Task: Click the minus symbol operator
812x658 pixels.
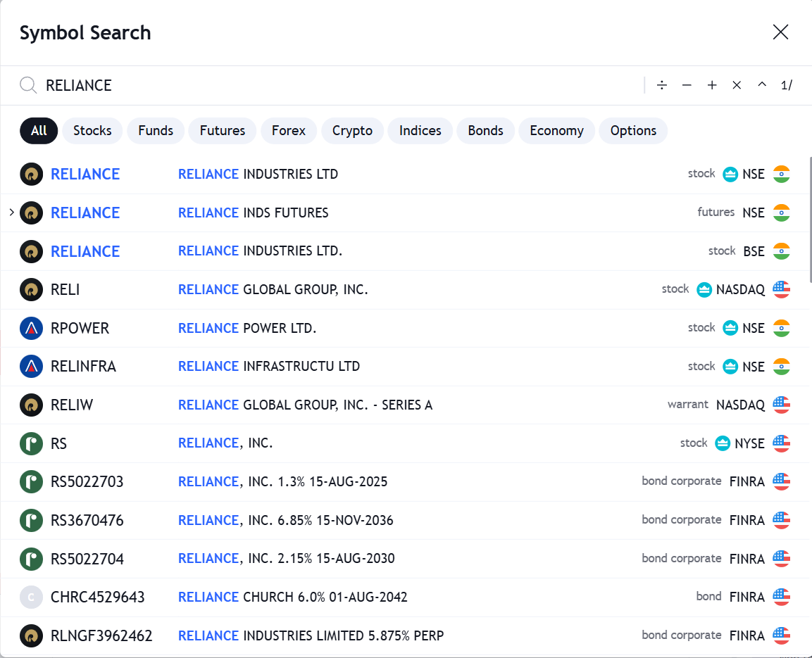Action: point(687,84)
